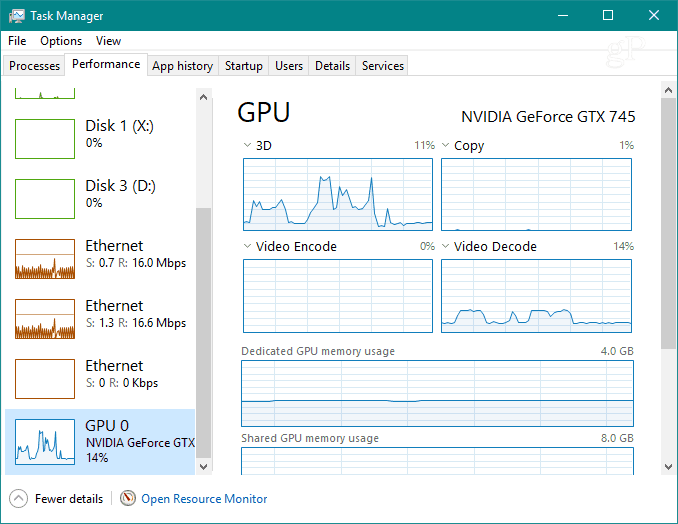This screenshot has width=678, height=524.
Task: Click the Dedicated GPU memory usage graph
Action: click(437, 394)
